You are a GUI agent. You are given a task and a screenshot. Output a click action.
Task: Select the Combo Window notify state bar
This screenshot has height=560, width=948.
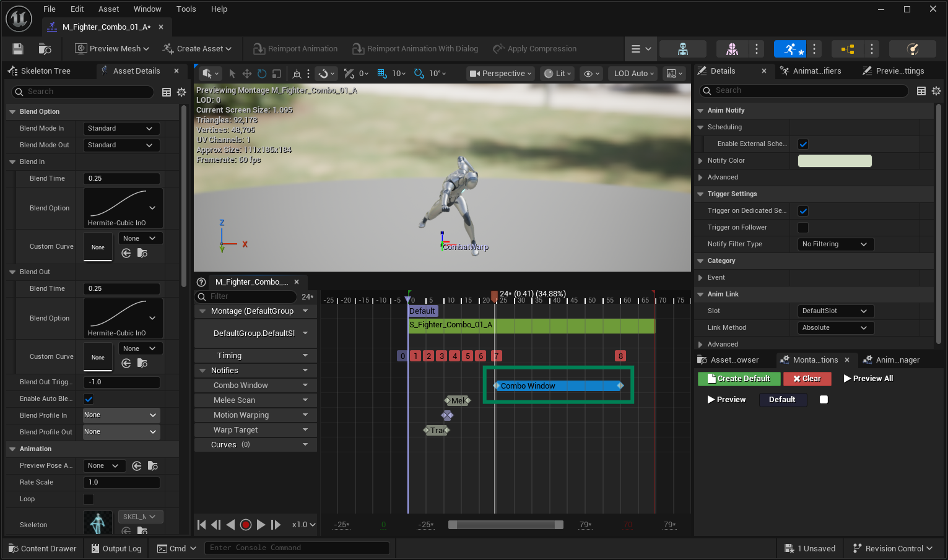558,386
